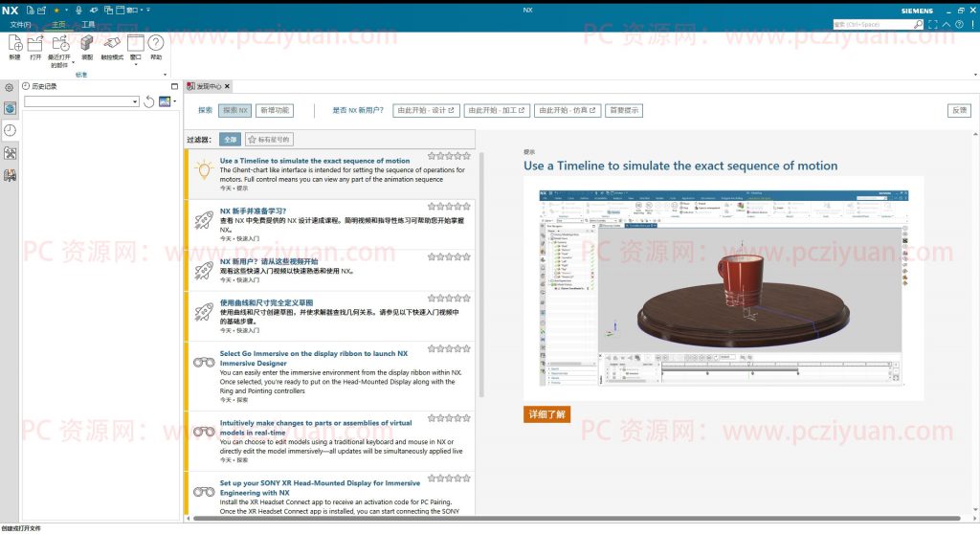Toggle the 触控模式 touch mode icon
Screen dimensions: 980x534
click(112, 43)
